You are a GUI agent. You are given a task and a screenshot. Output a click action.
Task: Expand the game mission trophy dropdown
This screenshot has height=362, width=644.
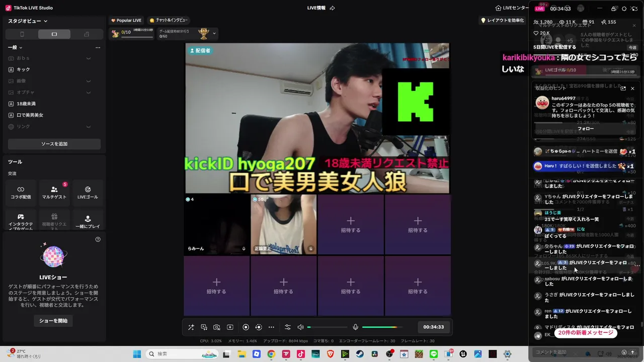(215, 34)
